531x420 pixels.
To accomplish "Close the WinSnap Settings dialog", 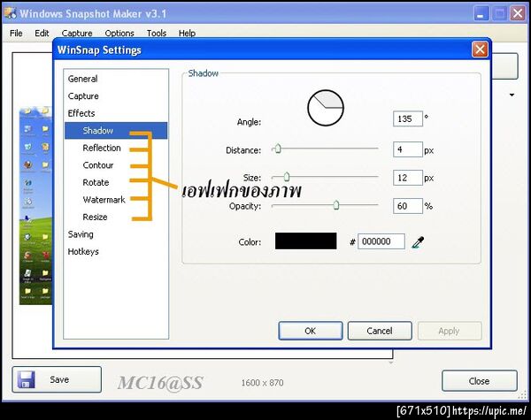I will tap(480, 50).
